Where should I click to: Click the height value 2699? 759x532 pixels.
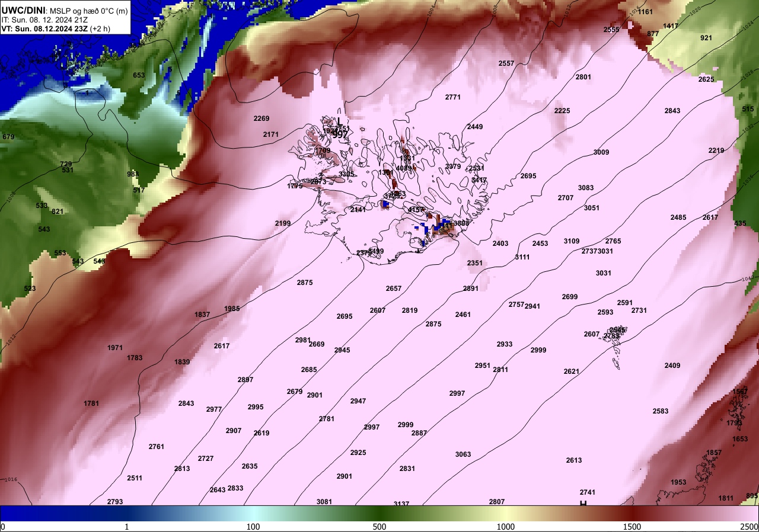point(570,297)
